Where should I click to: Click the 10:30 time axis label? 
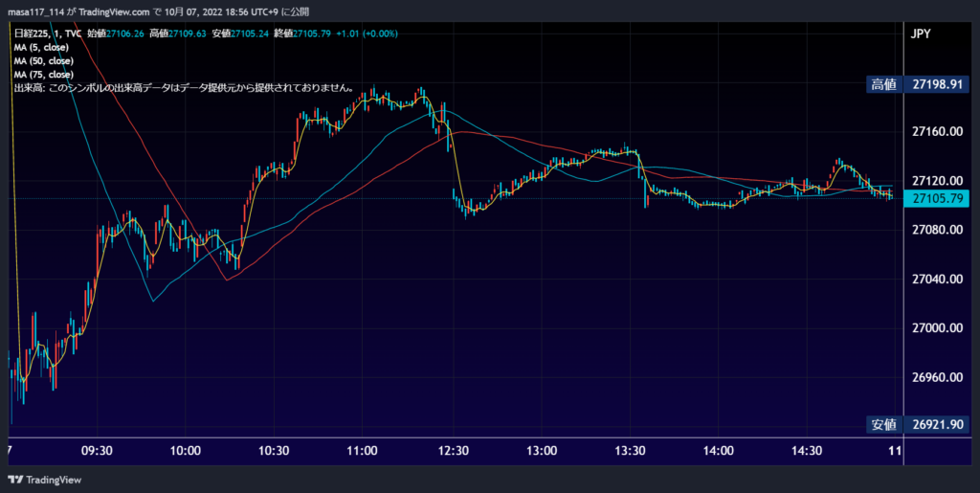point(274,451)
